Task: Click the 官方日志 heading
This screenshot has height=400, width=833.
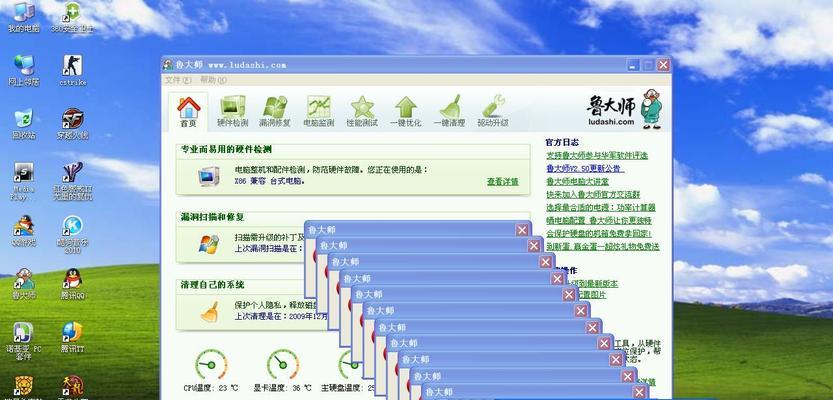Action: [x=562, y=142]
